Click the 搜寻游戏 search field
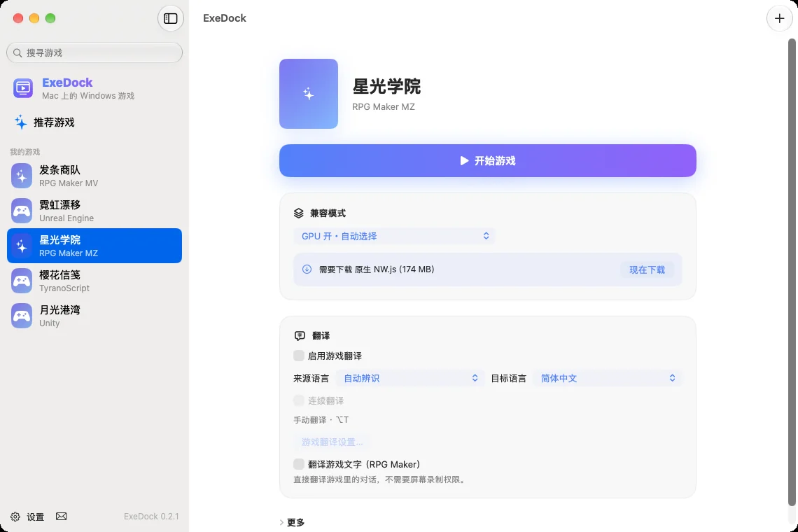This screenshot has height=532, width=798. 94,53
